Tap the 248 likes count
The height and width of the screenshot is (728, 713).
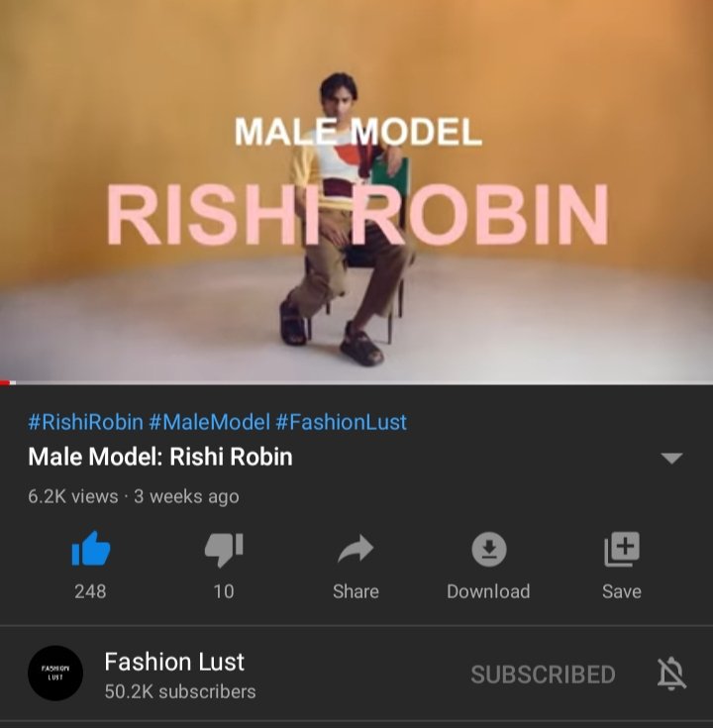pos(90,591)
